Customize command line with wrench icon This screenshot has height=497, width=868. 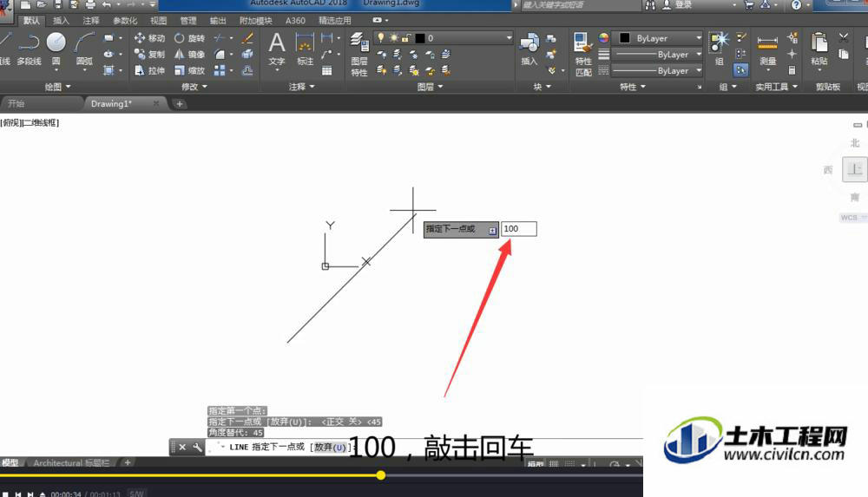(x=197, y=448)
